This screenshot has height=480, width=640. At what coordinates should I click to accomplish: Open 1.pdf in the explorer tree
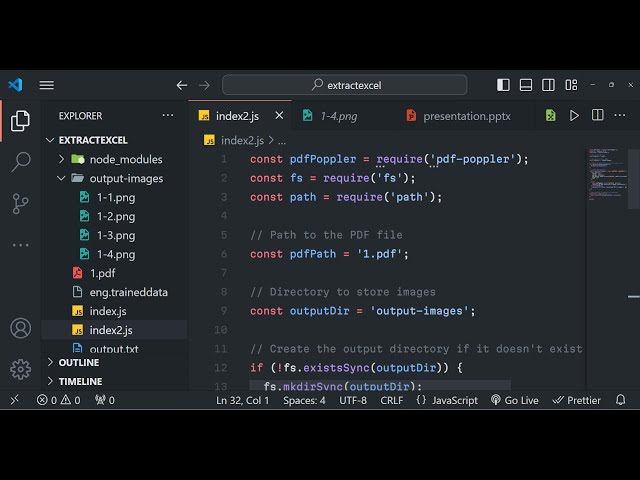click(x=102, y=273)
